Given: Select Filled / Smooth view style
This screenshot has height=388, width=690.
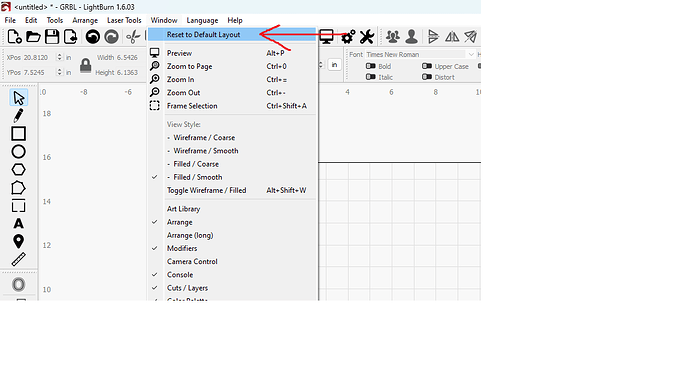Looking at the screenshot, I should [232, 177].
